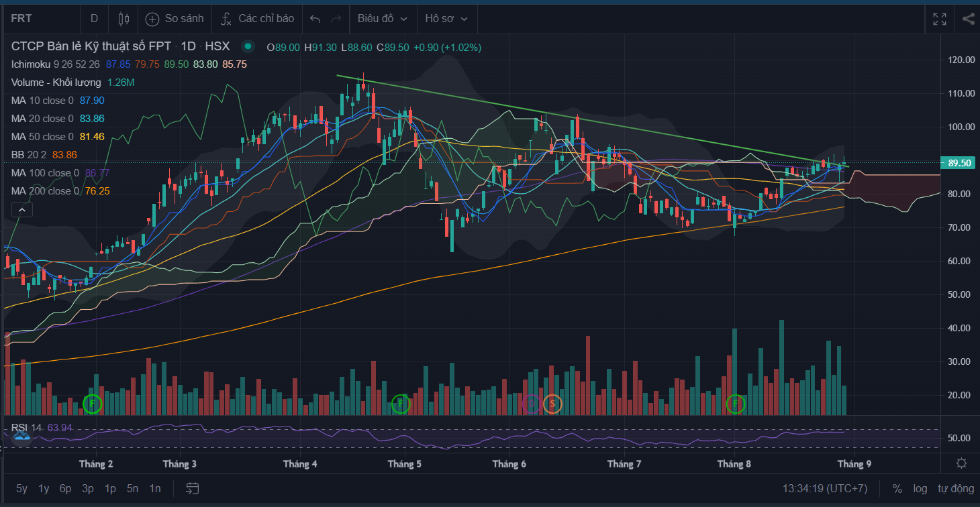Click the cloud chart logo icon in RSI pane

point(21,437)
